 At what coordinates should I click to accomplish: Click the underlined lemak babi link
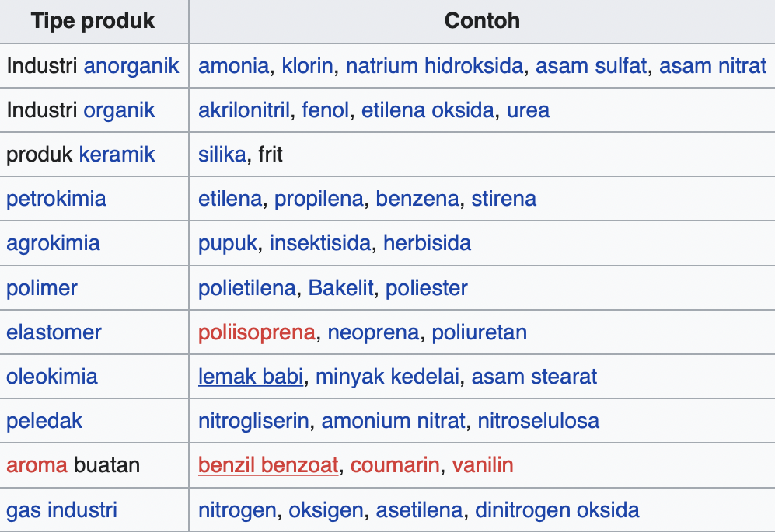coord(250,377)
